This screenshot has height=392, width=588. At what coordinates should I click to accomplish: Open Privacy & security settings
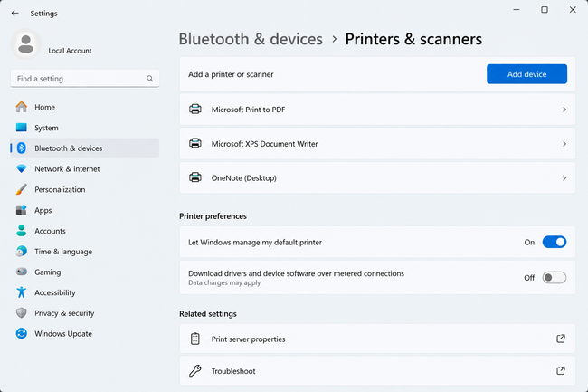85,313
